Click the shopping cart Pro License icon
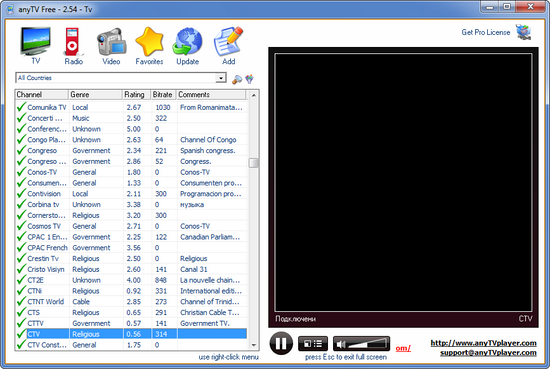Screen dimensions: 550x369 pyautogui.click(x=524, y=32)
